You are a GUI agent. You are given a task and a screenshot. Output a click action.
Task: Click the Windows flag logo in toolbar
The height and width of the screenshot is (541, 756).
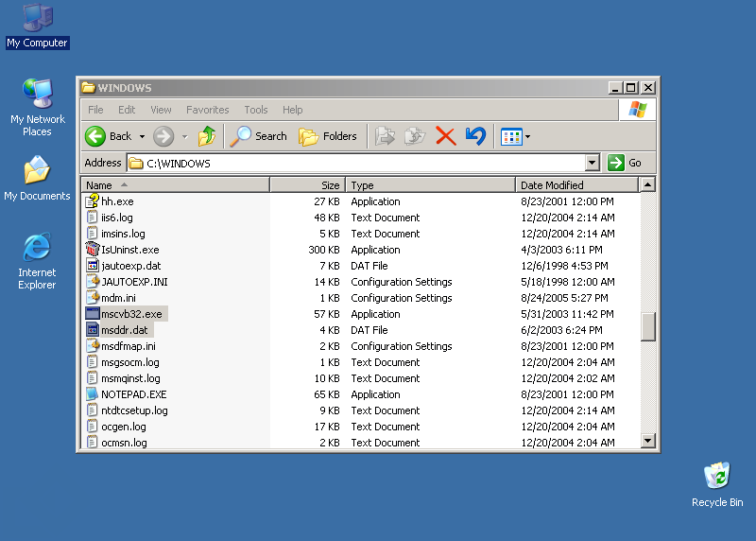click(637, 110)
